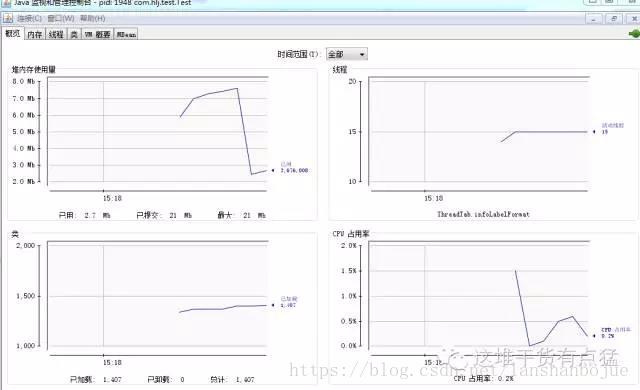Viewport: 640px width, 390px height.
Task: Click the 15:18 label under classes chart
Action: pos(112,363)
